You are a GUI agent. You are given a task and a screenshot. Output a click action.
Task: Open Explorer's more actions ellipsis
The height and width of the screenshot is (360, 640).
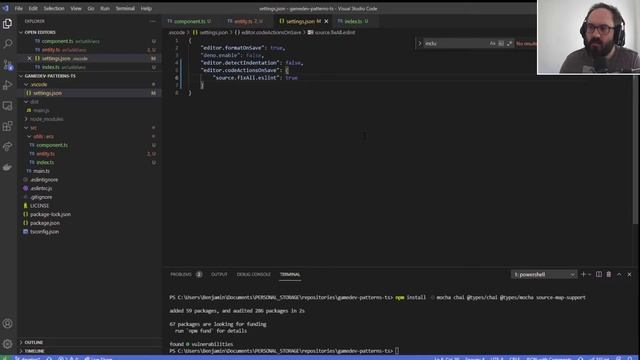(153, 21)
